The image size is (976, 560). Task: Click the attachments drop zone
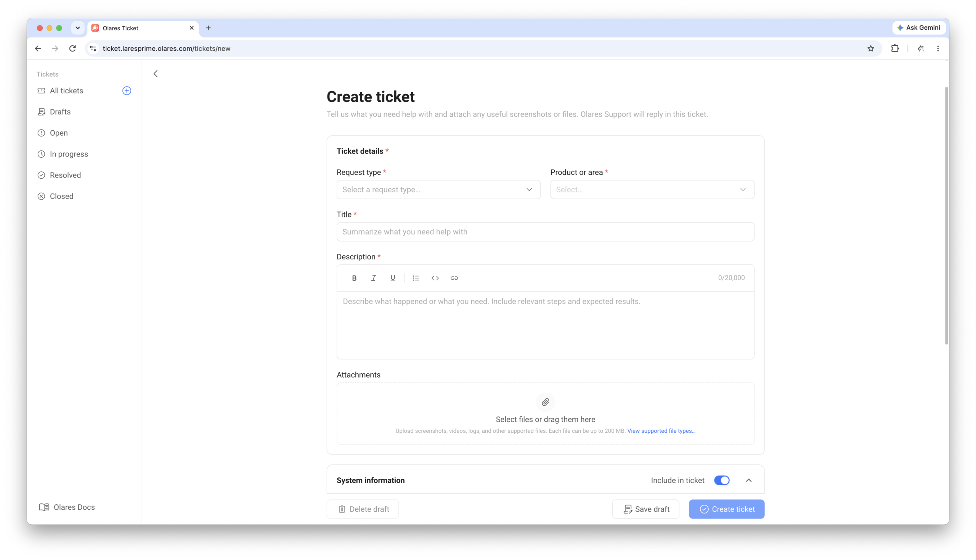pos(545,413)
